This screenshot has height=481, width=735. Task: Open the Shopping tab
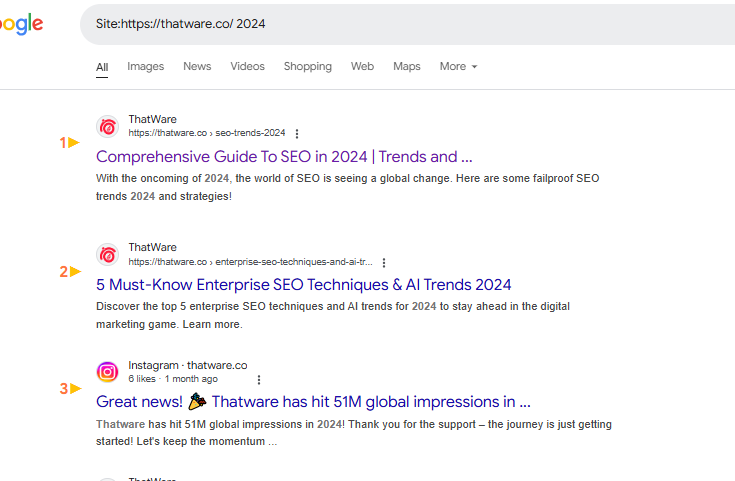(x=308, y=67)
